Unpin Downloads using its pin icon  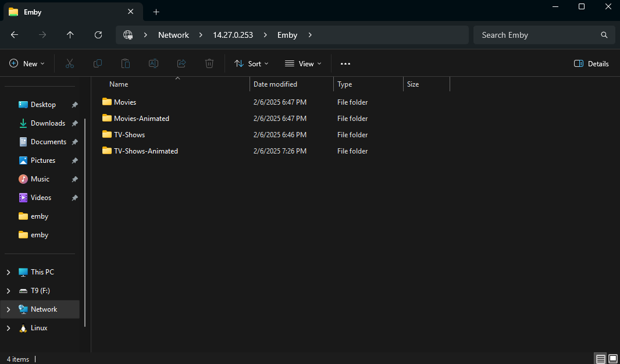[74, 123]
